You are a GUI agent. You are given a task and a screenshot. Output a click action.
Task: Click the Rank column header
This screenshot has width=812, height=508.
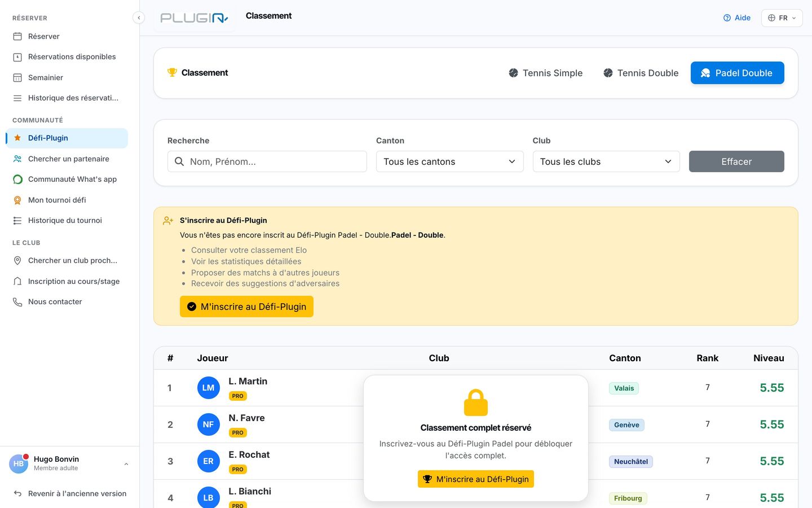707,358
